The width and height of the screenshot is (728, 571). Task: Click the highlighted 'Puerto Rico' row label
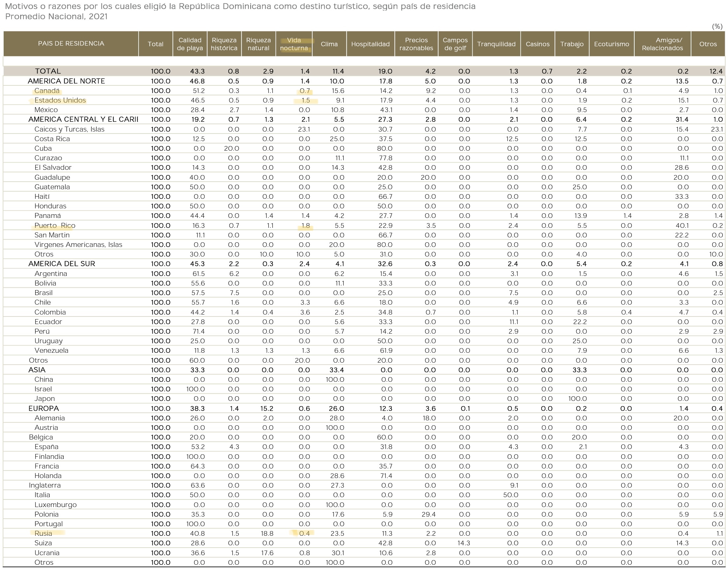tap(55, 225)
